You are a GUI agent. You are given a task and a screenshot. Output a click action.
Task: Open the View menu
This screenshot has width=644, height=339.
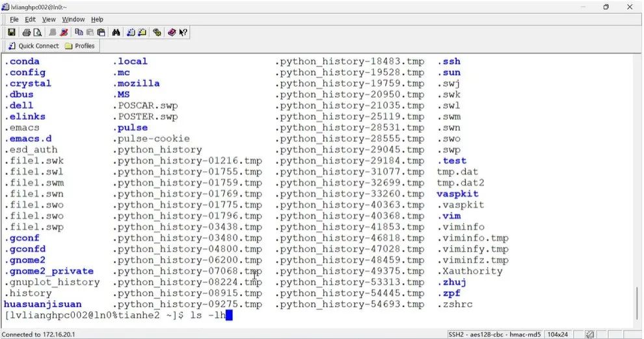[x=49, y=20]
